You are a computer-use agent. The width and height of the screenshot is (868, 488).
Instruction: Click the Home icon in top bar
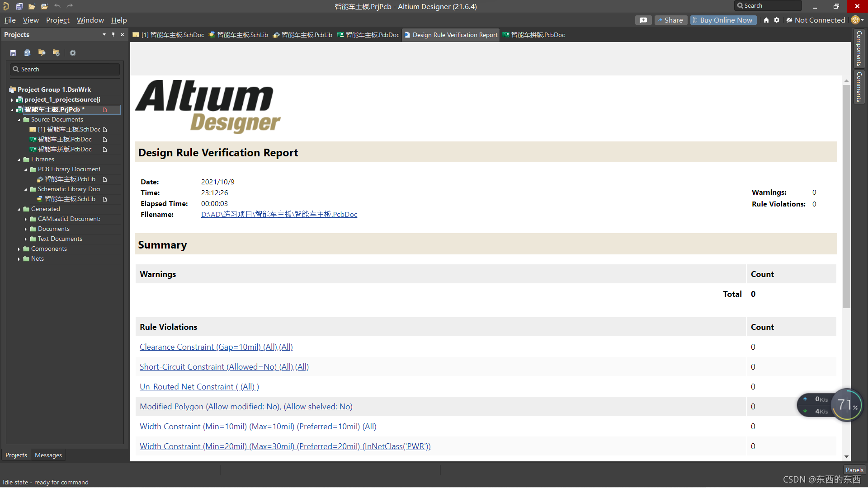tap(766, 20)
